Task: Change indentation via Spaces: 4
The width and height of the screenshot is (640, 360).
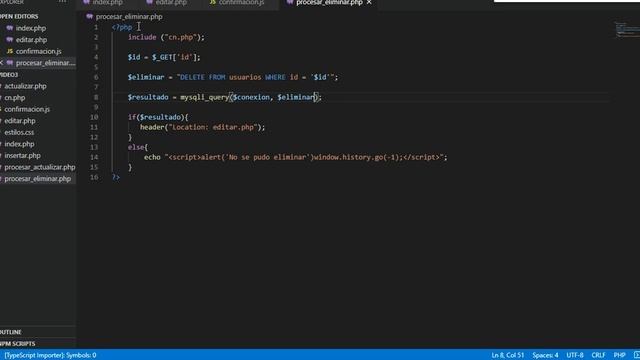Action: [x=545, y=355]
